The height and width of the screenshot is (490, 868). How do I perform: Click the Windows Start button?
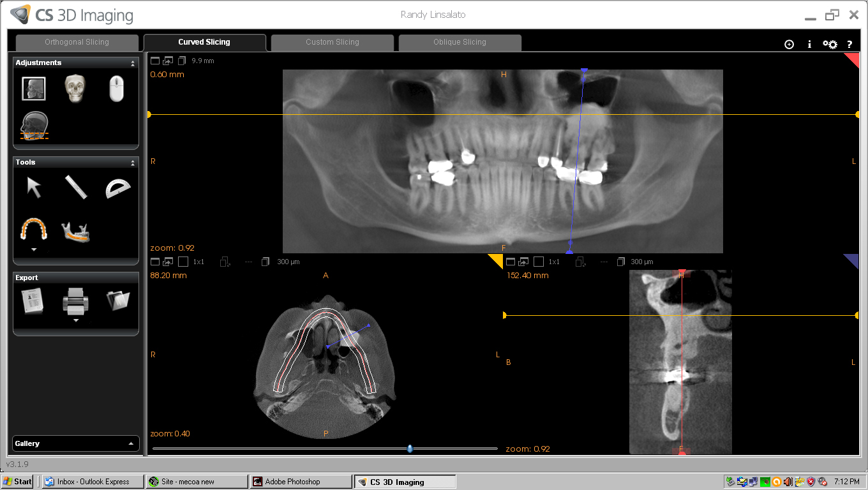(18, 482)
